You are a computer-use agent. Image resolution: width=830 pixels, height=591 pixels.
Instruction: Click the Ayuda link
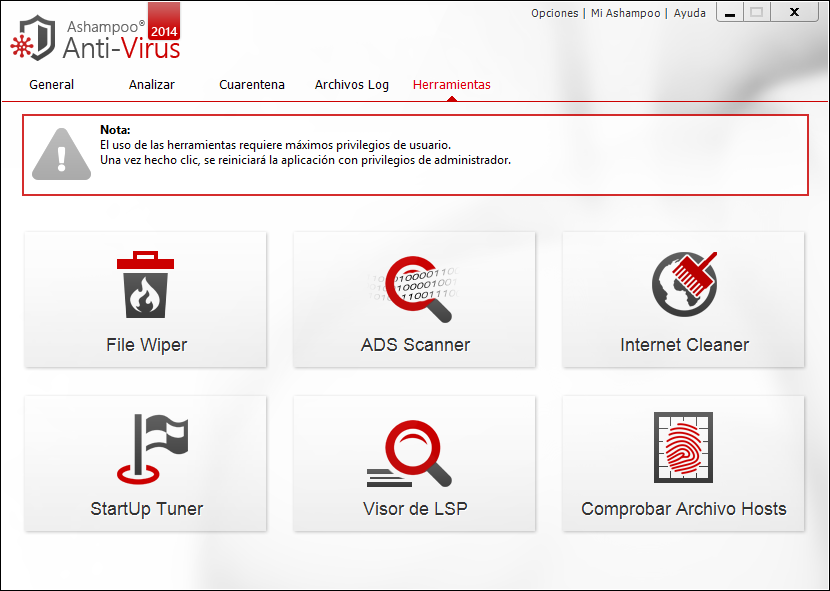point(689,13)
